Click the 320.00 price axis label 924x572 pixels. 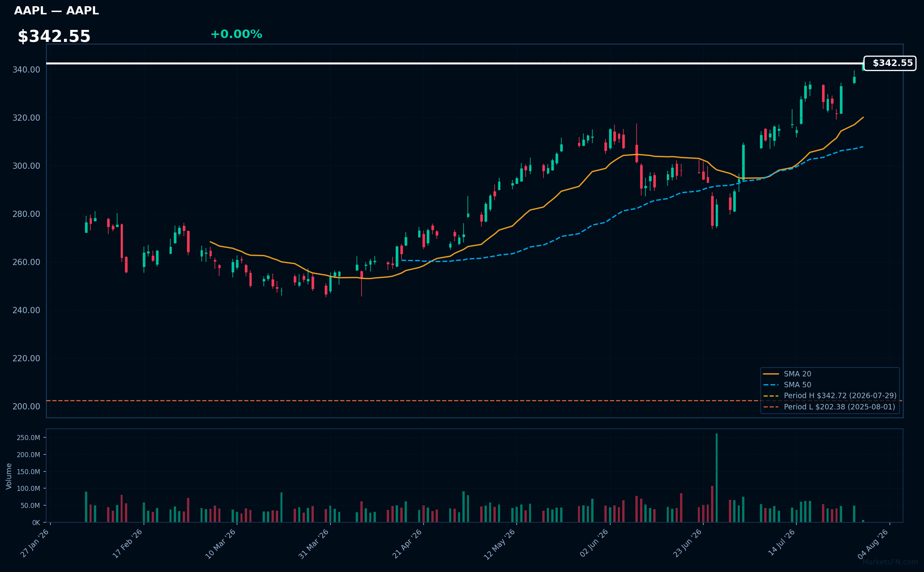26,118
